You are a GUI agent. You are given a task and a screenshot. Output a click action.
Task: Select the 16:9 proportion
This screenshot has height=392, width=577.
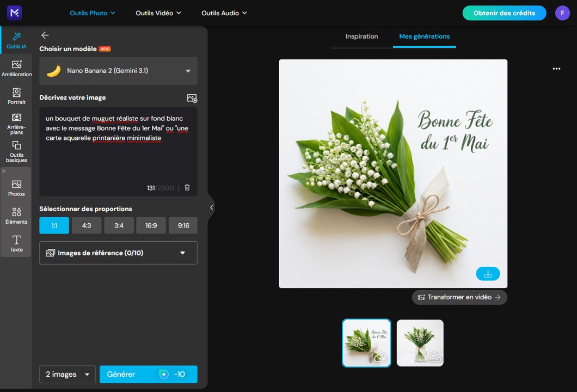pos(151,225)
